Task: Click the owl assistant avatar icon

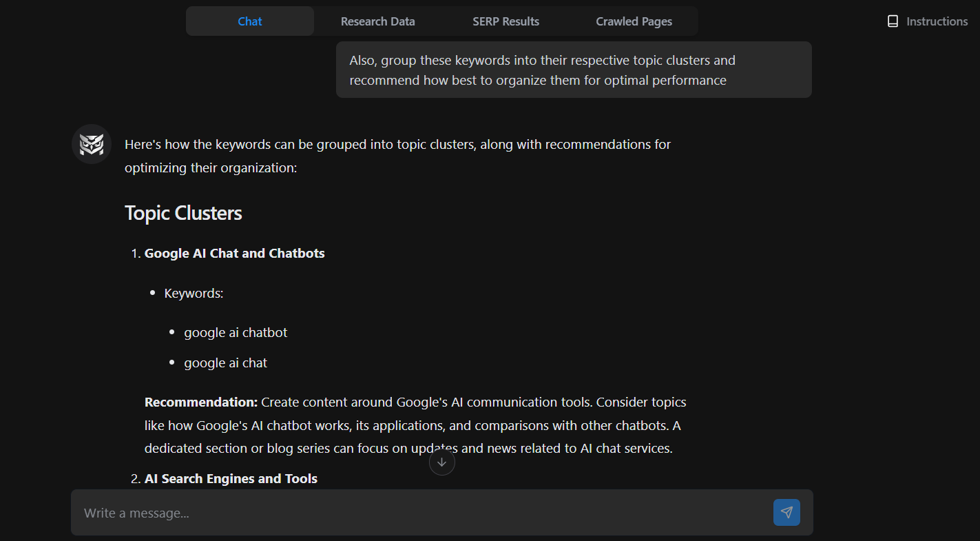Action: (91, 144)
